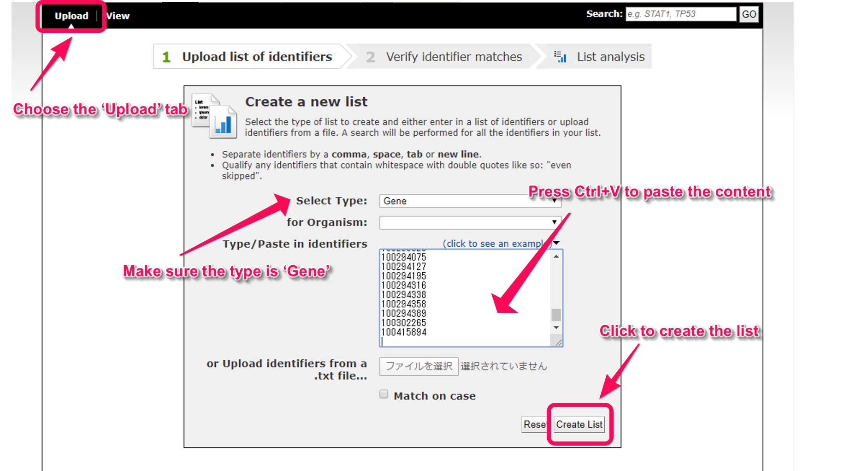Click the Create a new list document icon
Viewport: 868px width, 471px height.
[214, 116]
